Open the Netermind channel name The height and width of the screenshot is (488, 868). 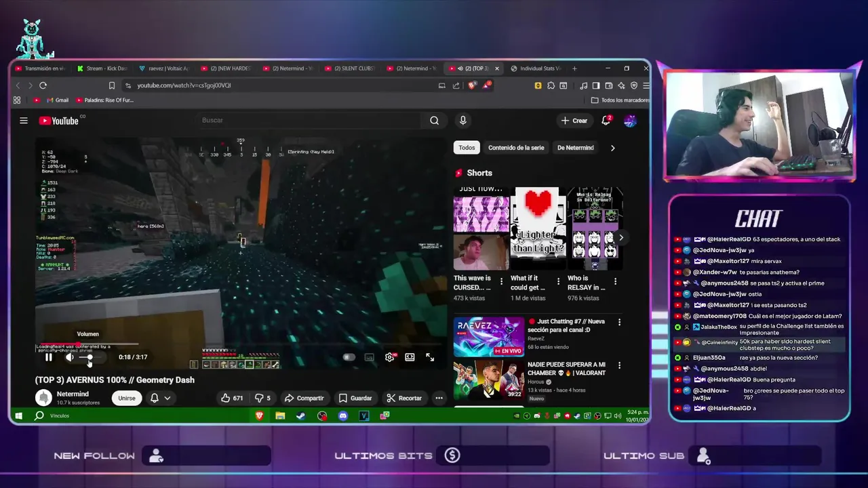[x=73, y=394]
